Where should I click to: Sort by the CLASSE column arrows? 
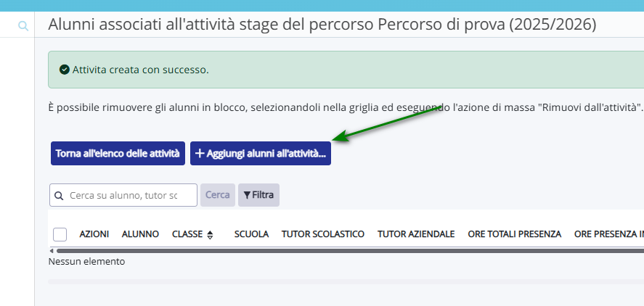point(211,234)
